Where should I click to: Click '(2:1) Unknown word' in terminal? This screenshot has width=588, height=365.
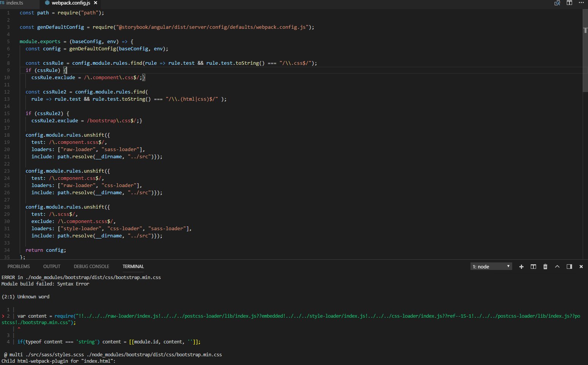tap(26, 297)
